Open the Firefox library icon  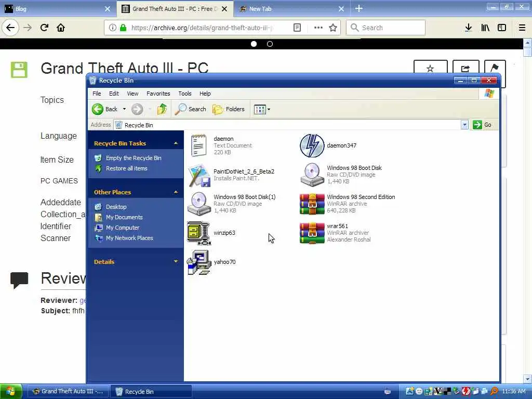(485, 28)
